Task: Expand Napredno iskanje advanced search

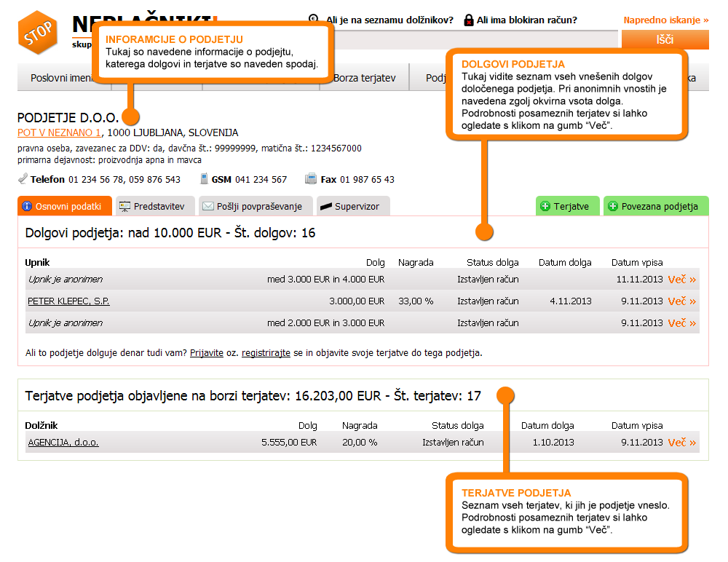Action: coord(665,20)
